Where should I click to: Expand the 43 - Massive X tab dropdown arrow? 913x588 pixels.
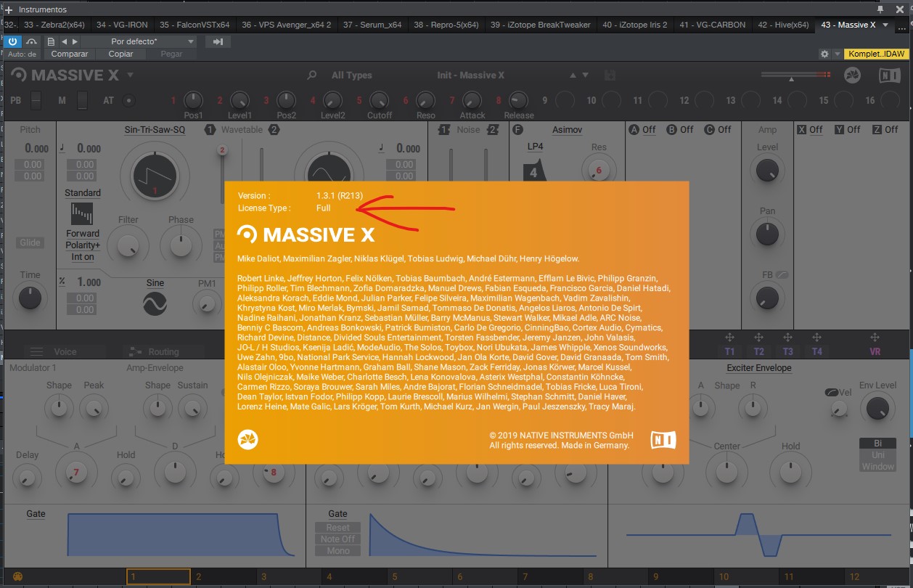[885, 25]
